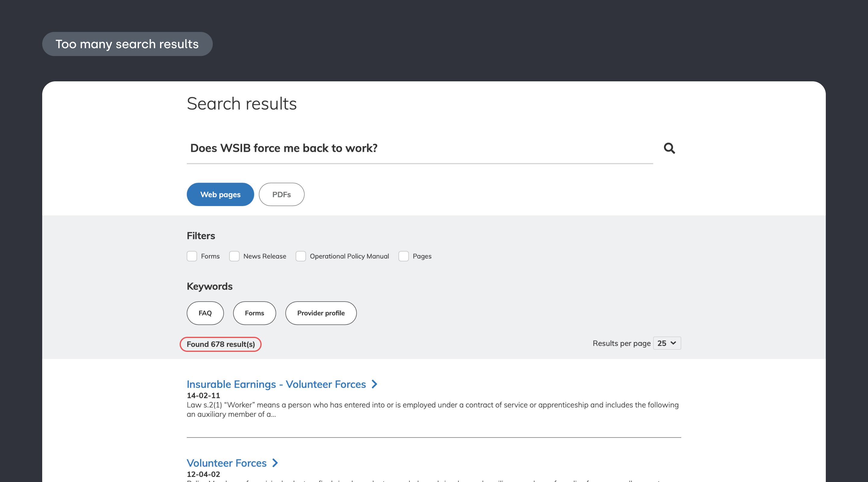Click the Filters section heading

tap(201, 236)
